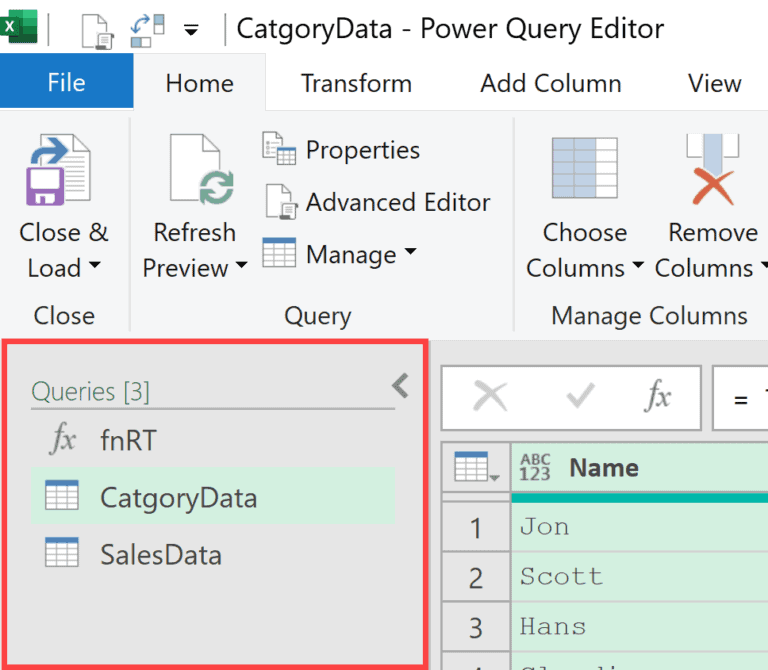This screenshot has width=768, height=670.
Task: Expand the Manage dropdown
Action: (410, 252)
